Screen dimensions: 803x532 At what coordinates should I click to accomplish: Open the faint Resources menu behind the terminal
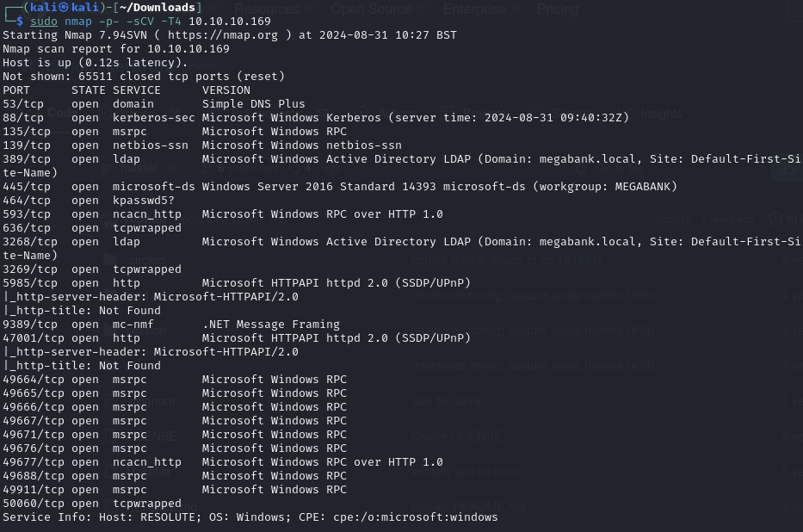267,9
